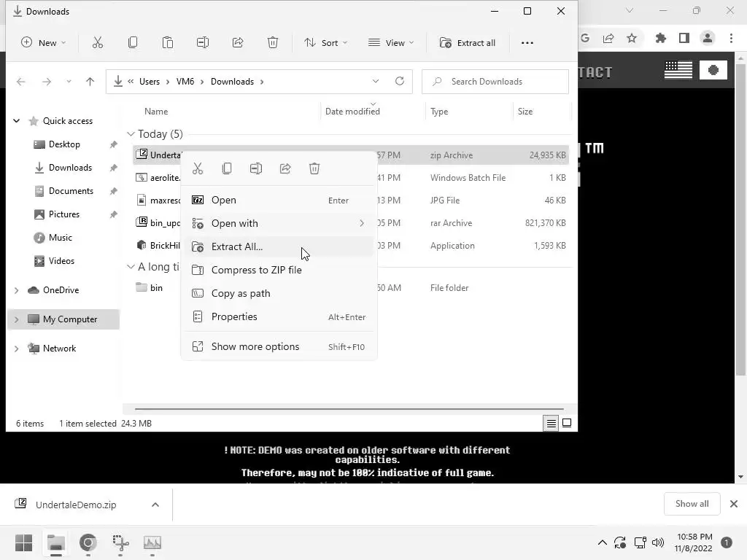Screen dimensions: 747x560
Task: Click the Delete trash icon in Explorer toolbar
Action: [273, 43]
